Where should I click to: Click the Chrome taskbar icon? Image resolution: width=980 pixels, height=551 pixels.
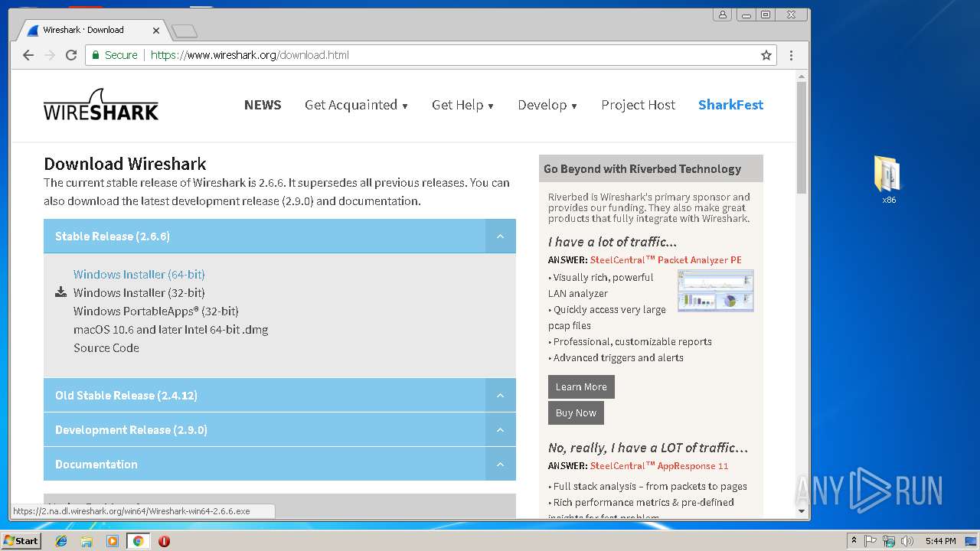coord(138,541)
